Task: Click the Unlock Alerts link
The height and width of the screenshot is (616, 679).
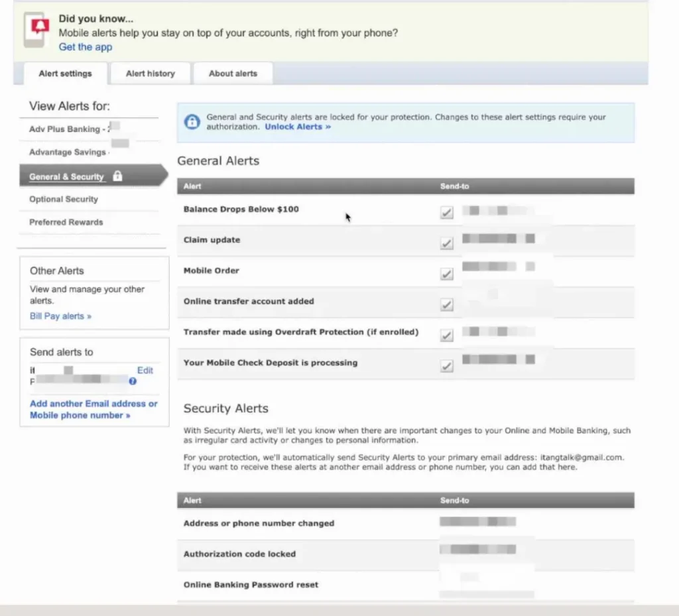Action: [298, 127]
